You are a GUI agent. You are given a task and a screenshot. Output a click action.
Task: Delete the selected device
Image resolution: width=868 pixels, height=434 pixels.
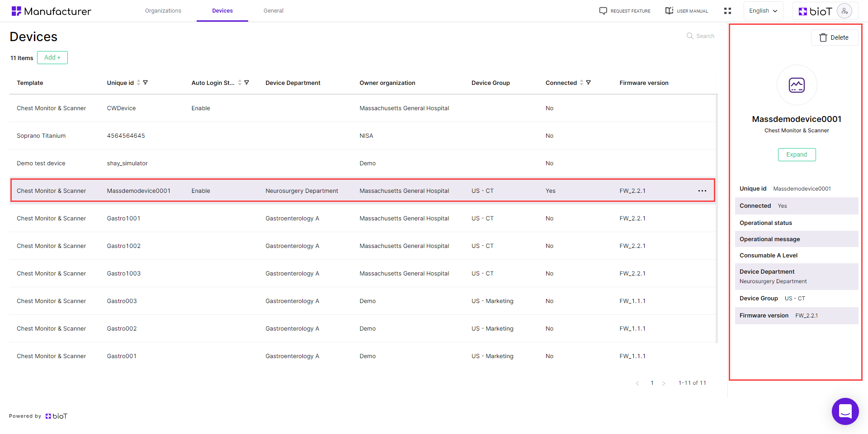(x=835, y=37)
